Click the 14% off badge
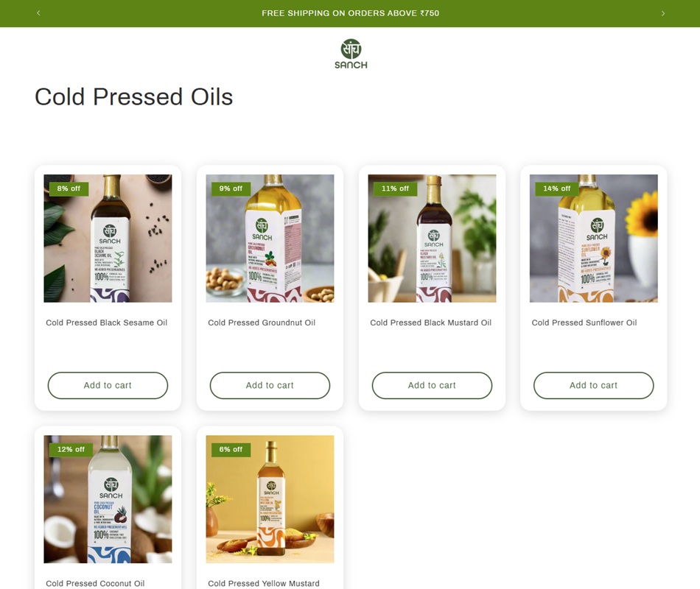 point(557,188)
